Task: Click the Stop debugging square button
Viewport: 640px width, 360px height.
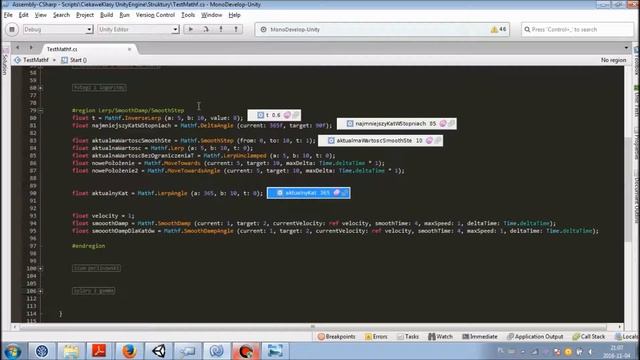Action: (12, 29)
